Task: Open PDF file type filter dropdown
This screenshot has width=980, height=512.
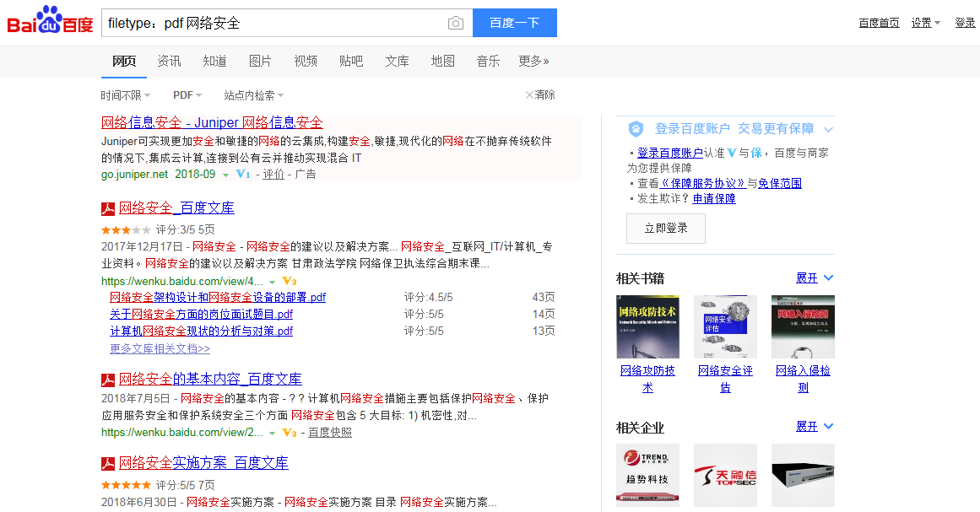Action: (187, 95)
